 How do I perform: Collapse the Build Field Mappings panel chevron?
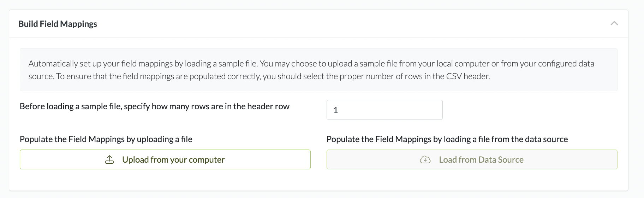(x=614, y=23)
